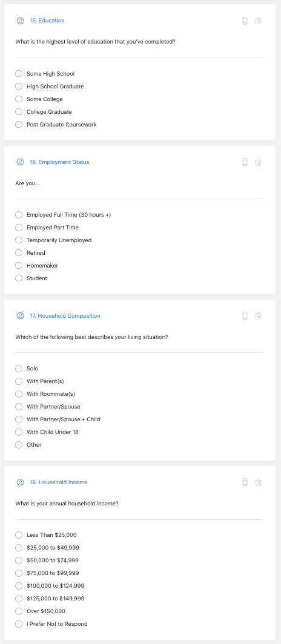This screenshot has width=281, height=644.
Task: Click profile icon beside 15. Education
Action: point(20,21)
